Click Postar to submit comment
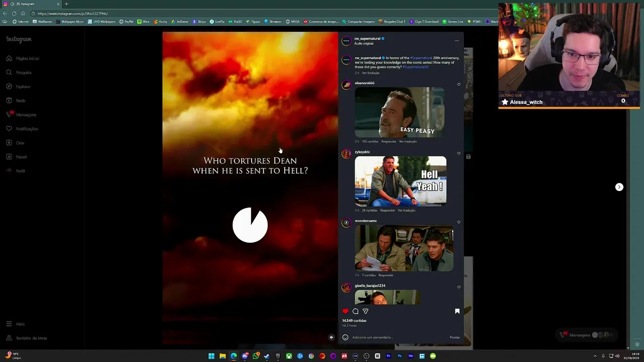This screenshot has width=644, height=362. (455, 337)
